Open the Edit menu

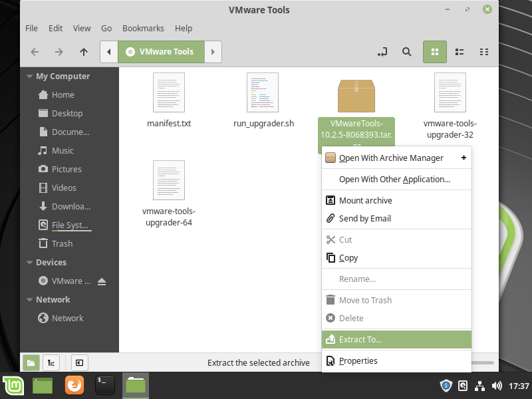(56, 29)
